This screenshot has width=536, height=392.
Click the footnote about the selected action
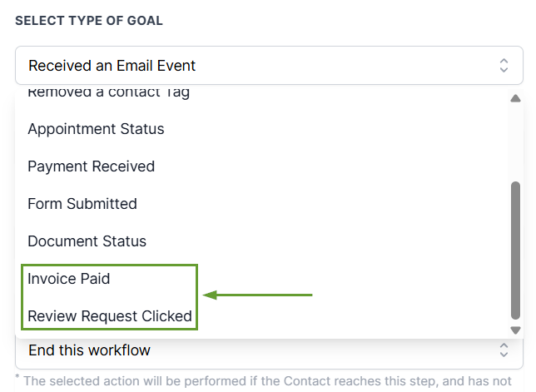(275, 381)
